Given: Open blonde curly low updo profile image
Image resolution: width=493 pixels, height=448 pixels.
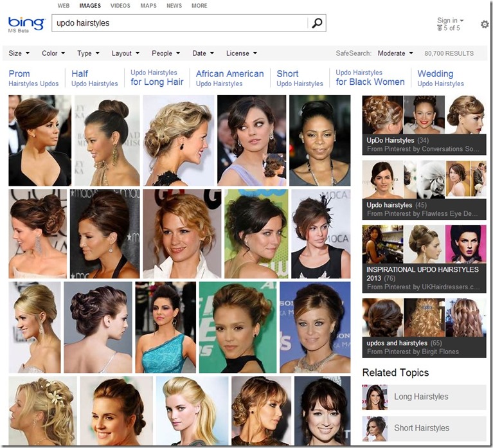Looking at the screenshot, I should pyautogui.click(x=179, y=141).
